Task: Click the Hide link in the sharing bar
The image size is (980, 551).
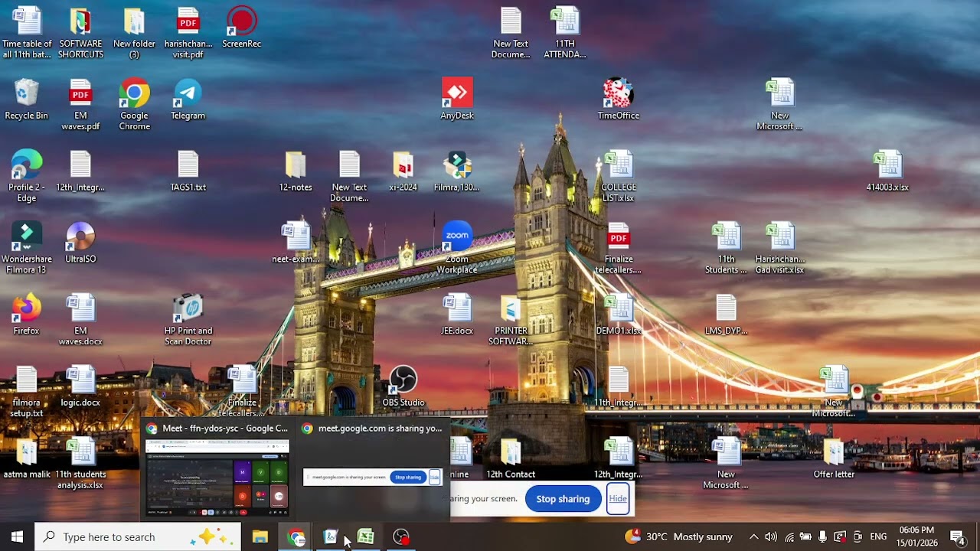Action: tap(617, 499)
